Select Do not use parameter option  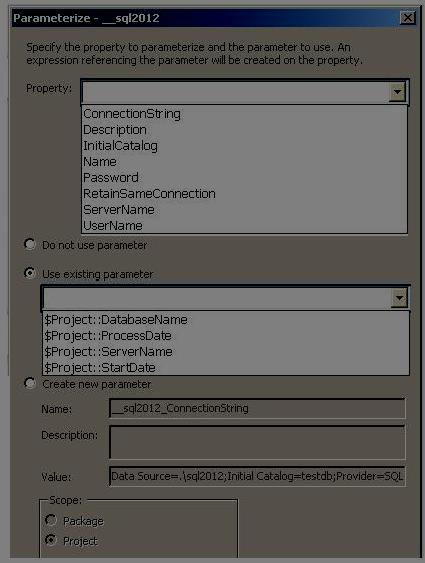coord(30,245)
